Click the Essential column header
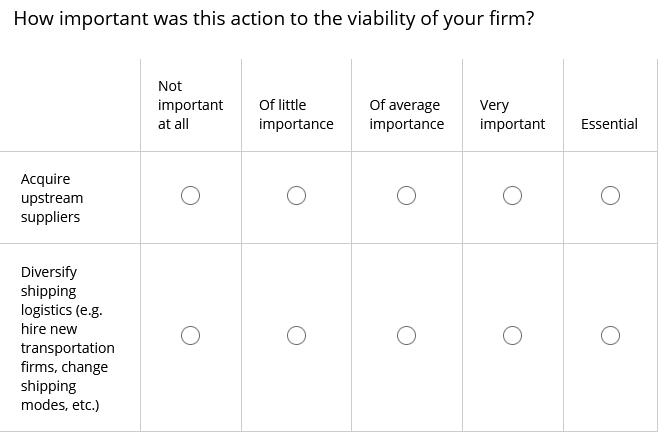 pos(609,124)
